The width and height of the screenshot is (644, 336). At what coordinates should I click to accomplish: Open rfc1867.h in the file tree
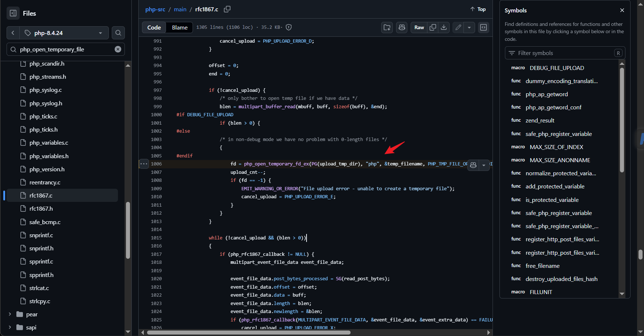[41, 208]
